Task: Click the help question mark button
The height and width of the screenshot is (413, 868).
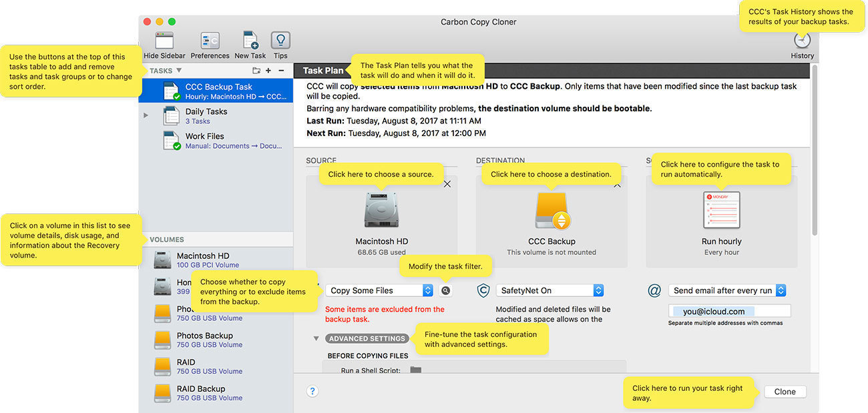Action: pos(312,392)
